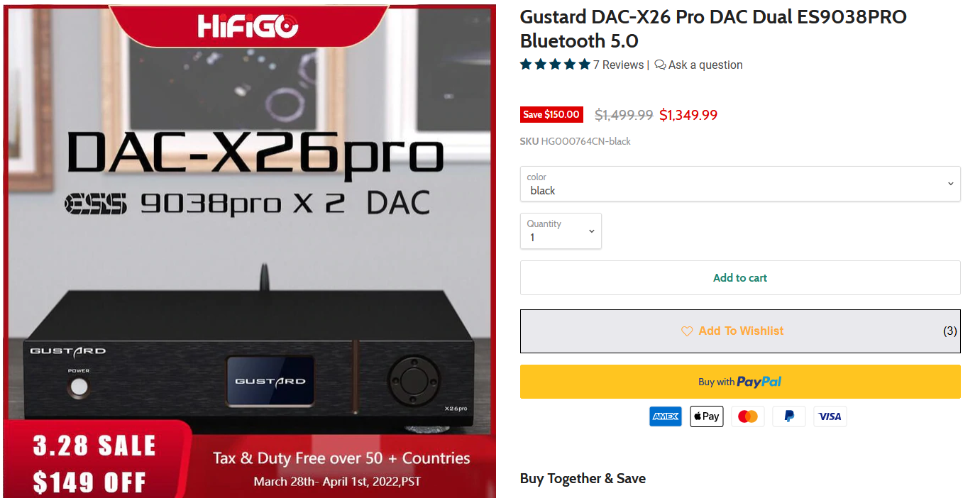The height and width of the screenshot is (503, 980).
Task: Click Add To Wishlist button
Action: click(x=740, y=331)
